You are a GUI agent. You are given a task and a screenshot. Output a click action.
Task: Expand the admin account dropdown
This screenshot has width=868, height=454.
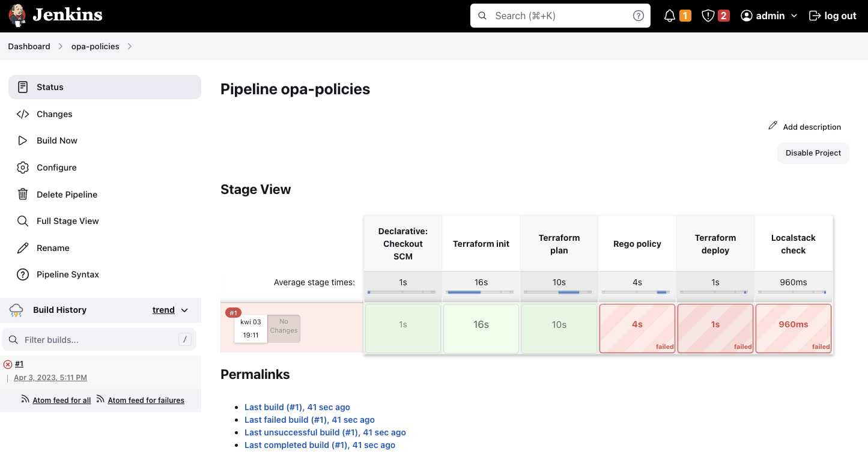point(794,15)
